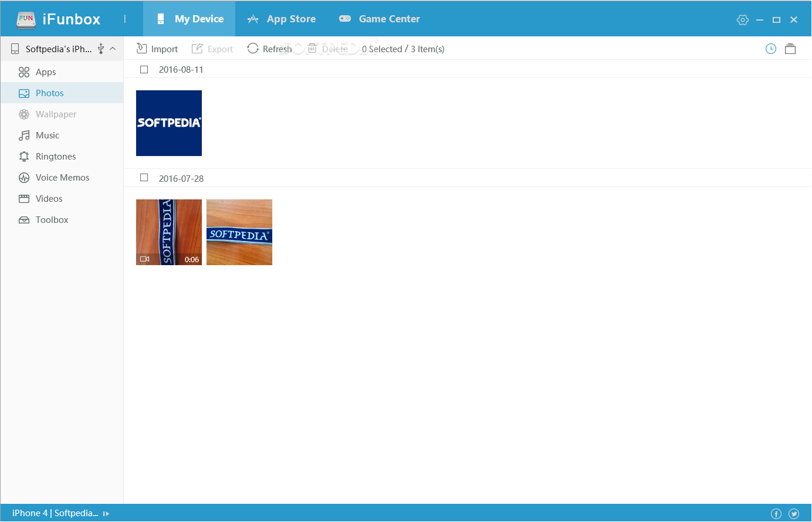Refresh the photo list
The width and height of the screenshot is (812, 522).
click(x=269, y=49)
